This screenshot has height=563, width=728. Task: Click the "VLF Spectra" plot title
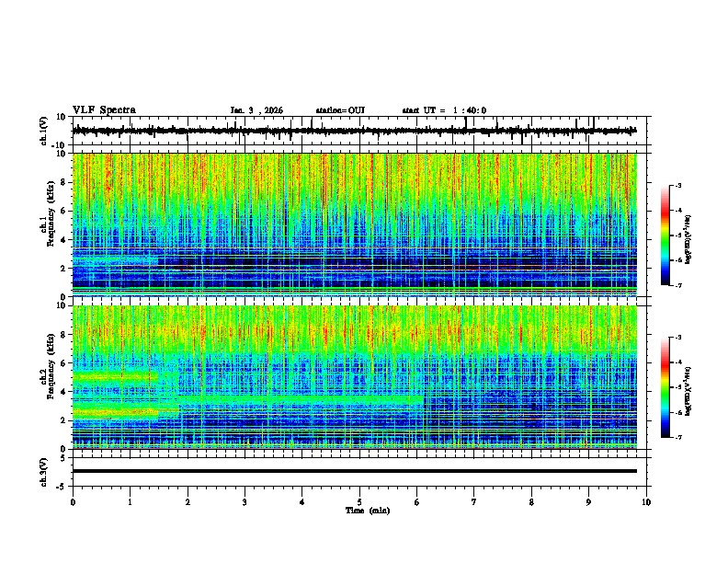pos(104,110)
